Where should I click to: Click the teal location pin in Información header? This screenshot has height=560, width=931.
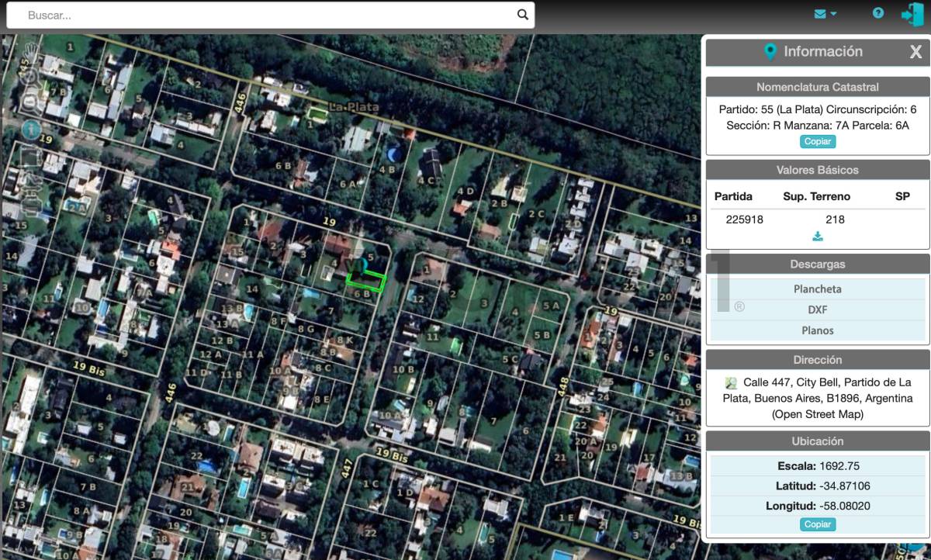coord(770,52)
